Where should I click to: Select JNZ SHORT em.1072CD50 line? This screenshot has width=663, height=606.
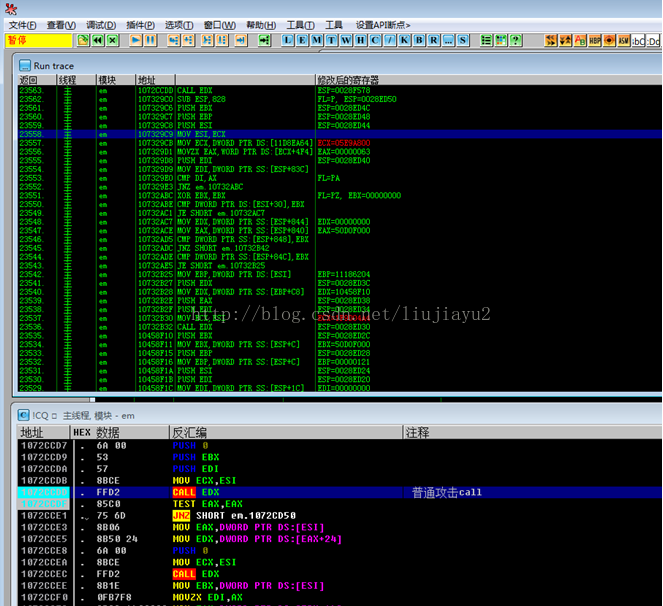coord(340,516)
